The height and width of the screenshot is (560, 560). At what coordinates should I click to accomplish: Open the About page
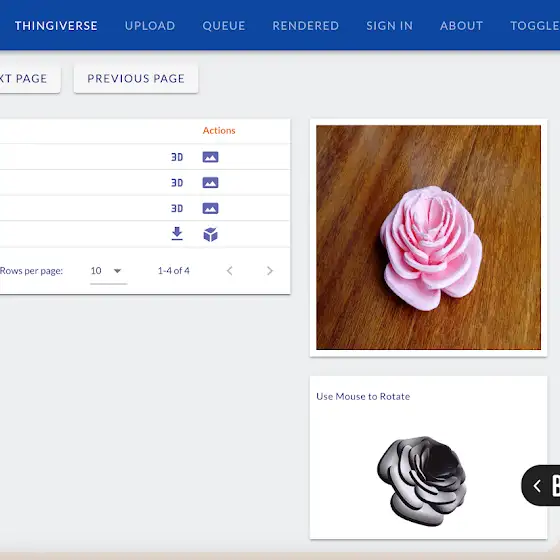pyautogui.click(x=461, y=26)
